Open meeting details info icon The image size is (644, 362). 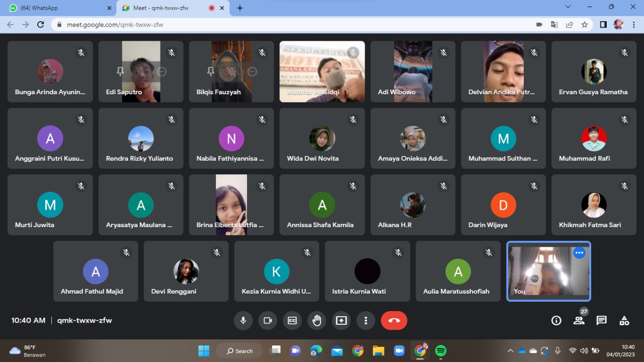[x=556, y=321]
